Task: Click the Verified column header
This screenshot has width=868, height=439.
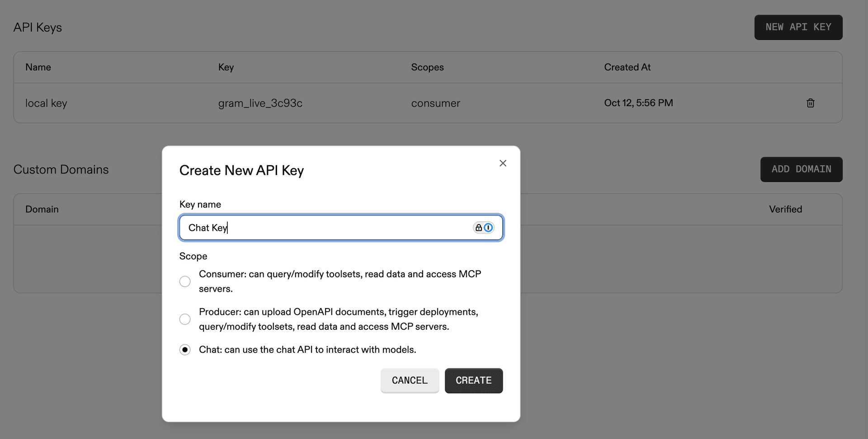Action: tap(785, 209)
